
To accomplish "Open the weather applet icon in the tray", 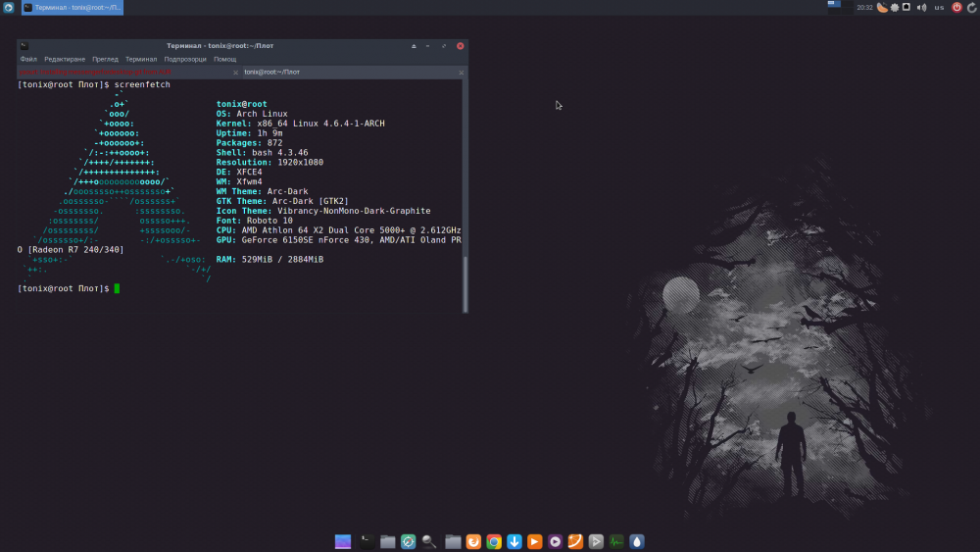I will 882,8.
